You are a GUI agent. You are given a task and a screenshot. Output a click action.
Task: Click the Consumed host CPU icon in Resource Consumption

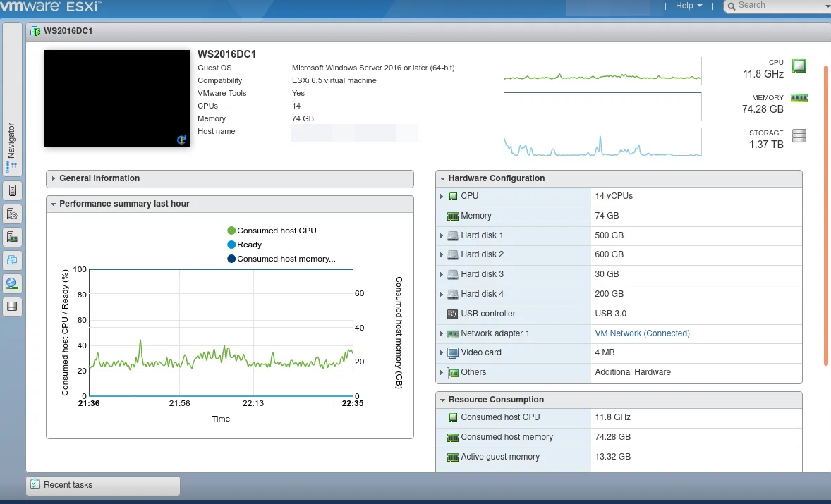tap(453, 418)
